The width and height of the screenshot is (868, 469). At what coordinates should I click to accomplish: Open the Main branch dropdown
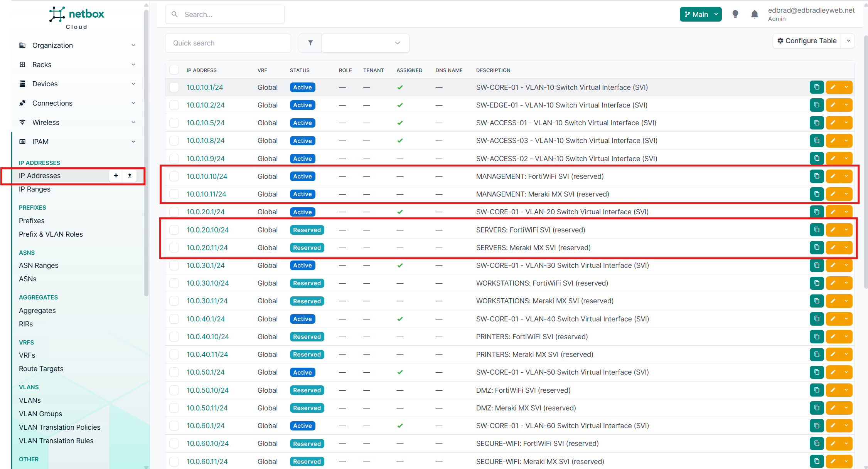click(x=700, y=14)
